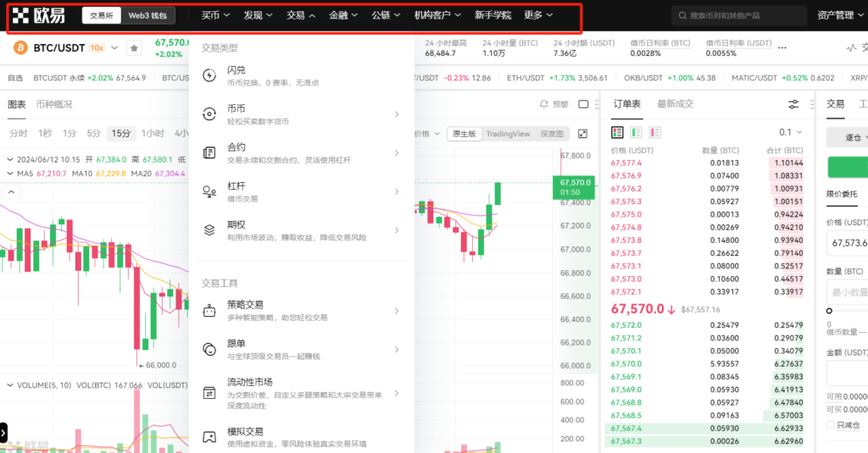Select the 1小时 time interval
Screen dimensions: 868x453
pyautogui.click(x=153, y=133)
